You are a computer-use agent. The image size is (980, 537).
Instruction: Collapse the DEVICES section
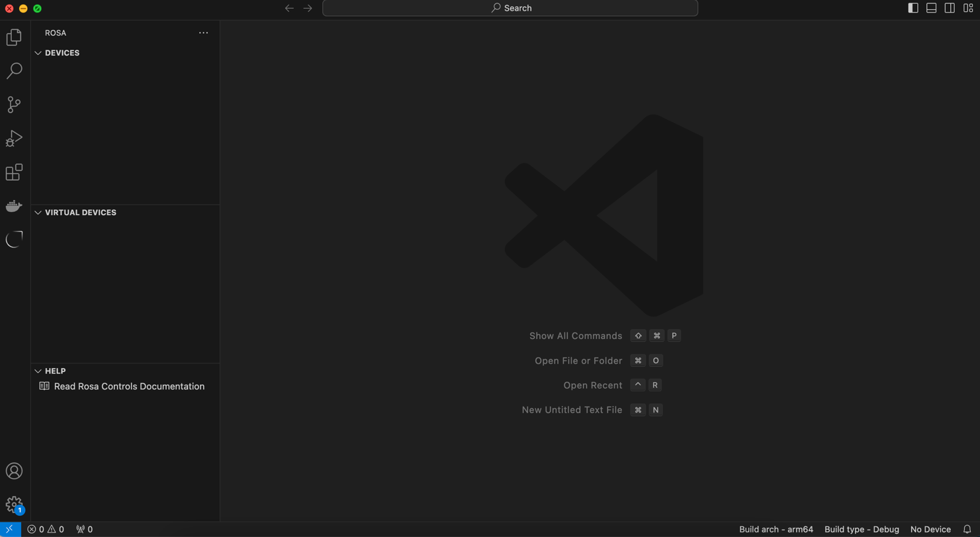click(62, 53)
